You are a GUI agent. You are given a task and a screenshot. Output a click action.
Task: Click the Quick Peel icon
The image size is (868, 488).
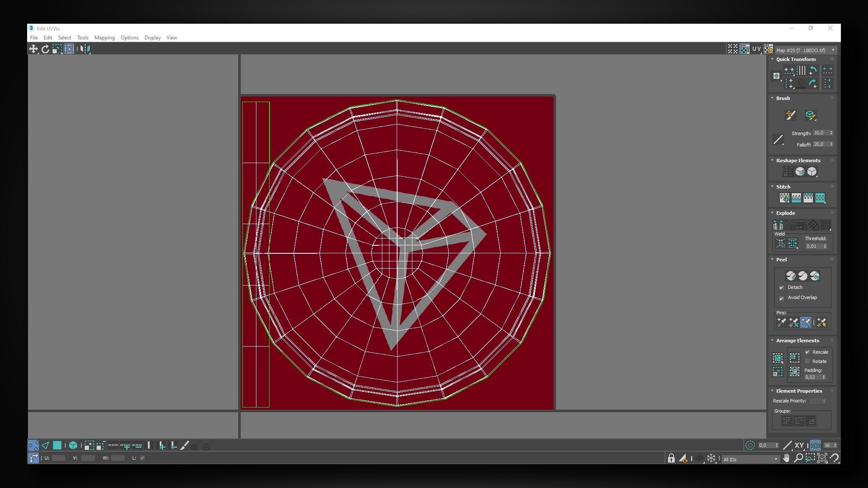(x=791, y=276)
